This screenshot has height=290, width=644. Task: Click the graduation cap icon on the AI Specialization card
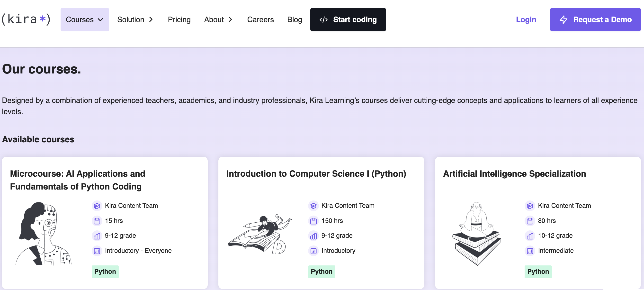529,206
